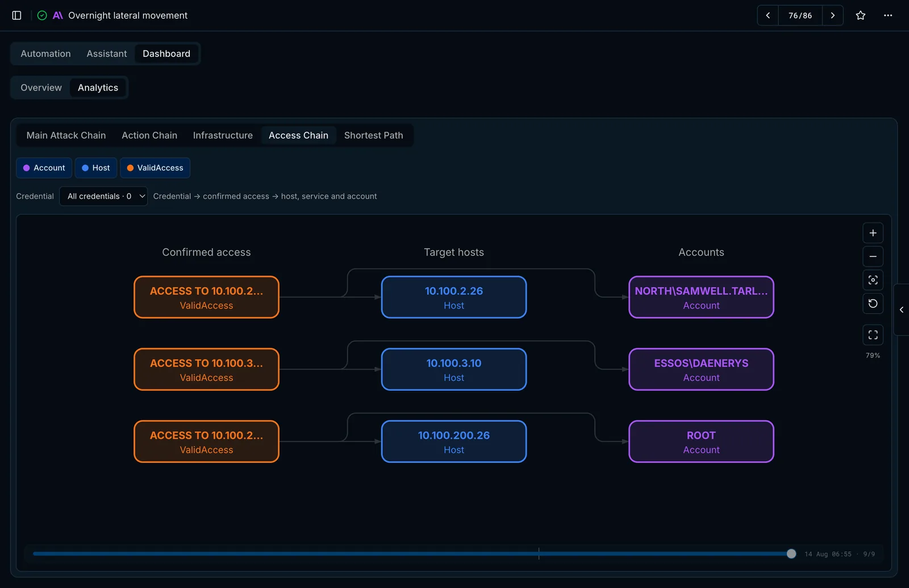Toggle the Host node type filter
The image size is (909, 588).
click(96, 168)
